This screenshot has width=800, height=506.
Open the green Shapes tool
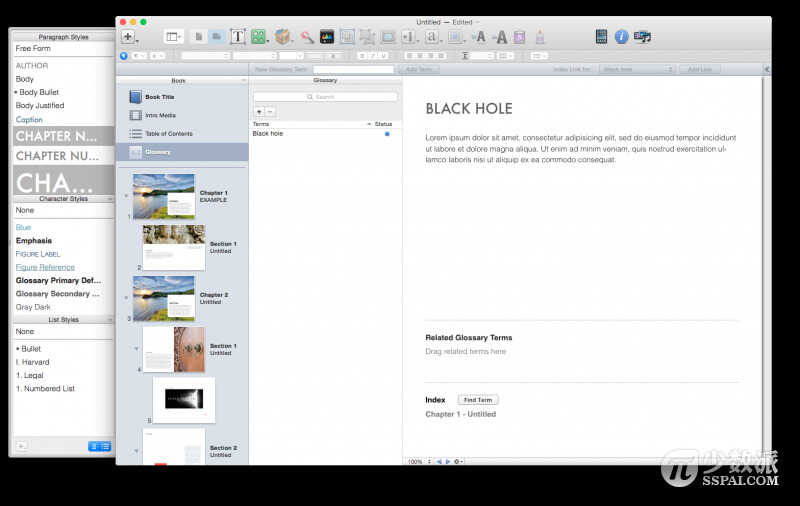[259, 37]
